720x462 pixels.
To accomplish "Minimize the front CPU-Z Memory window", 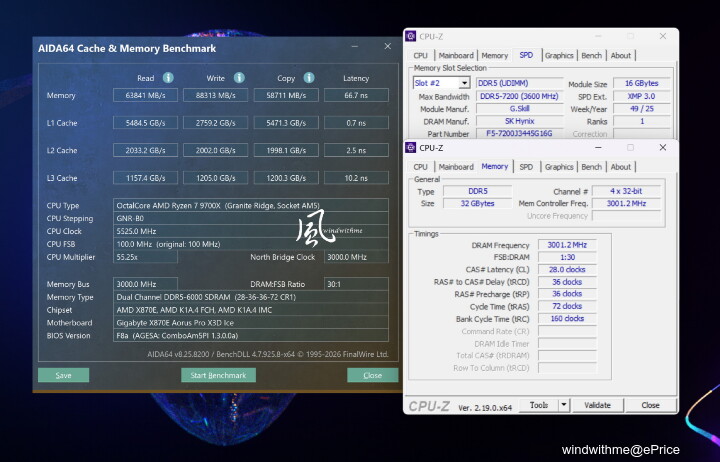I will [598, 147].
